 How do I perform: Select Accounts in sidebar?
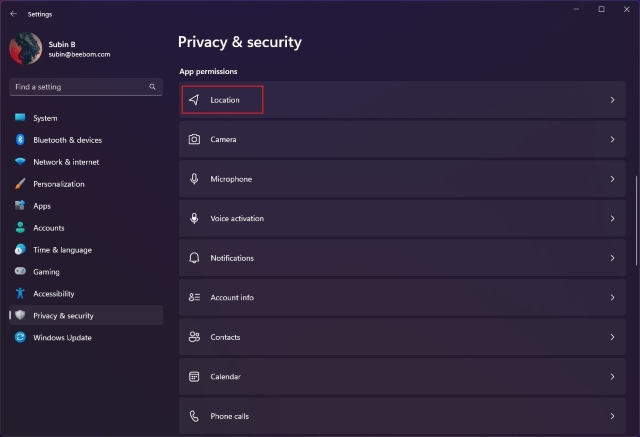click(86, 228)
